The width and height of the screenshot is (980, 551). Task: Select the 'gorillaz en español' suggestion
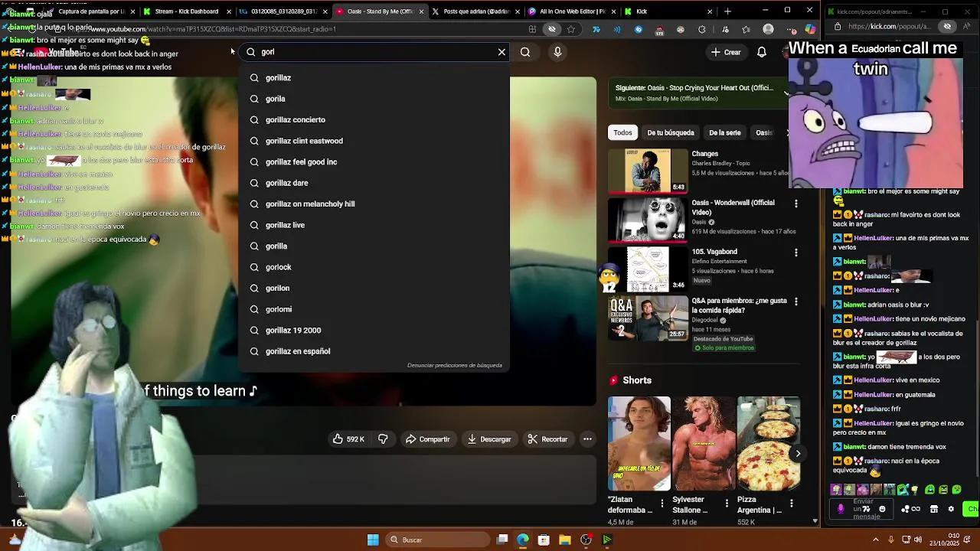[x=374, y=351]
